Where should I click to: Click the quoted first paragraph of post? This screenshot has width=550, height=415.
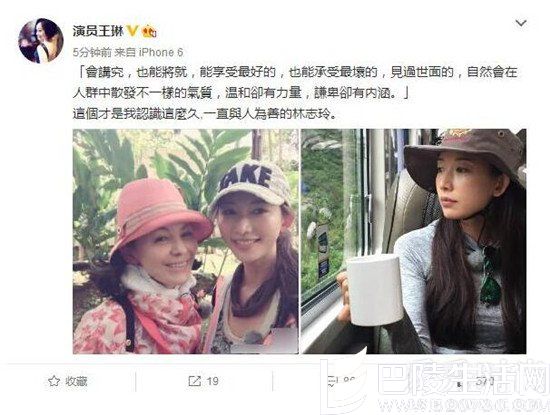point(295,83)
